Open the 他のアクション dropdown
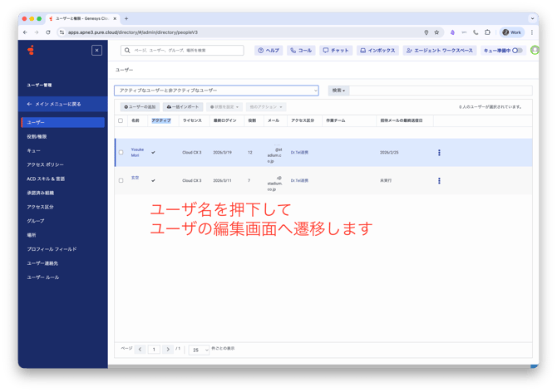This screenshot has width=557, height=392. point(266,107)
